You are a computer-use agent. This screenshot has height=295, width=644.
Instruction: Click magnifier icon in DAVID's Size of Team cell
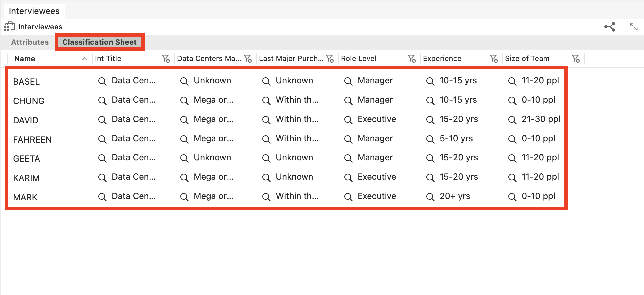tap(512, 120)
